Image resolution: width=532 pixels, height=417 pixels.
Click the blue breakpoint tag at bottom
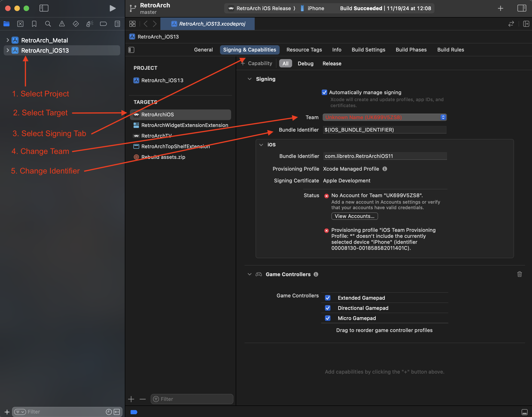click(134, 412)
